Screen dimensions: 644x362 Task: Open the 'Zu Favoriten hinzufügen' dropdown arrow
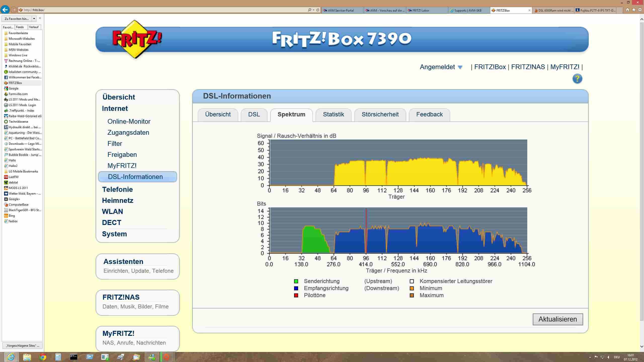click(x=34, y=19)
